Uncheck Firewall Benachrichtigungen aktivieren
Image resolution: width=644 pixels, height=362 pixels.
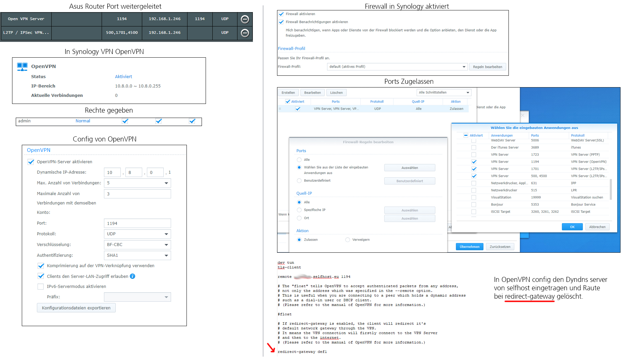(x=281, y=22)
